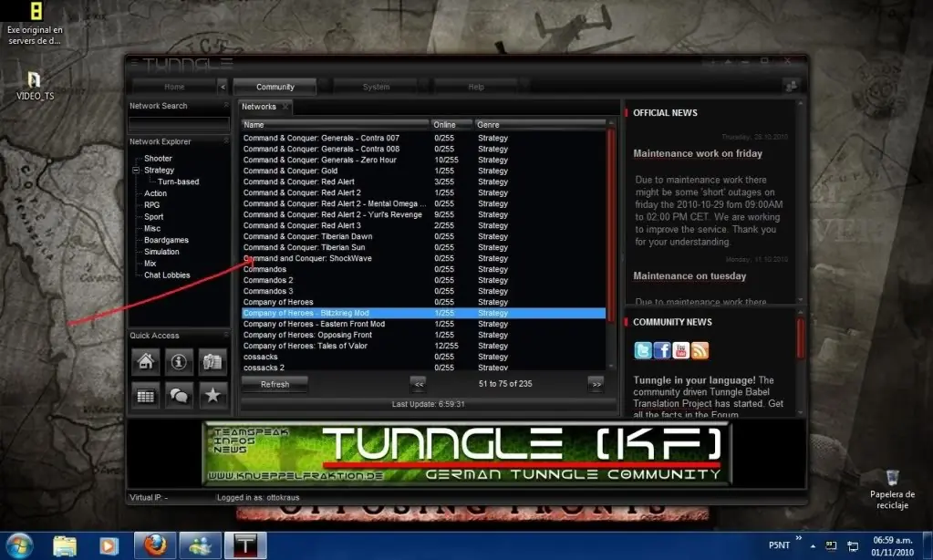Click the star favorites quick access icon
This screenshot has width=933, height=560.
[213, 396]
